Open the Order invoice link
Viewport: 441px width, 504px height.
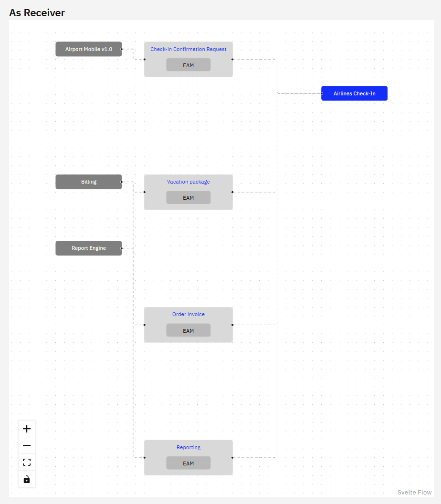click(x=189, y=314)
